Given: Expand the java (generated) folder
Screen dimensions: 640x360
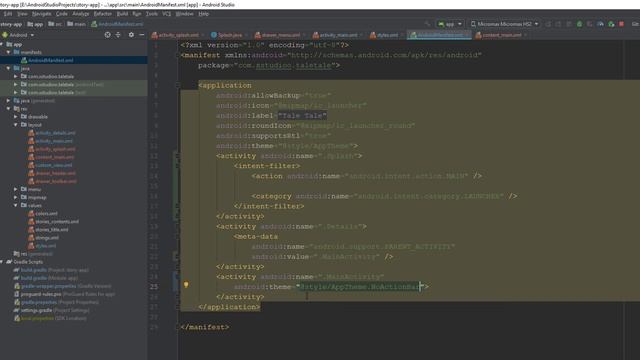Looking at the screenshot, I should [8, 100].
